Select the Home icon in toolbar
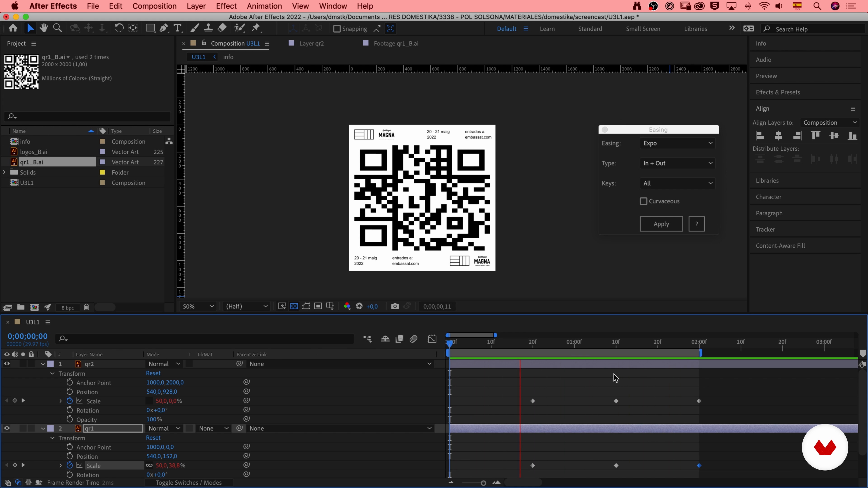The width and height of the screenshot is (868, 488). pos(13,28)
